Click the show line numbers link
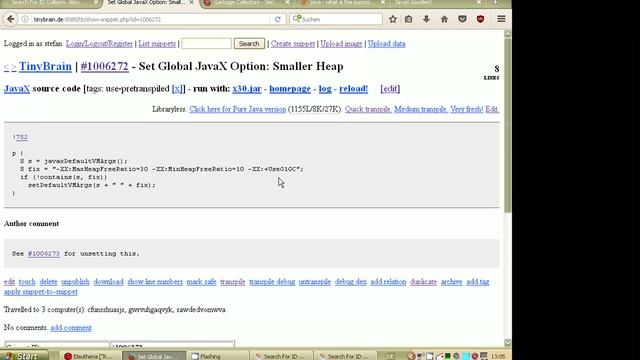The image size is (640, 360). click(155, 282)
